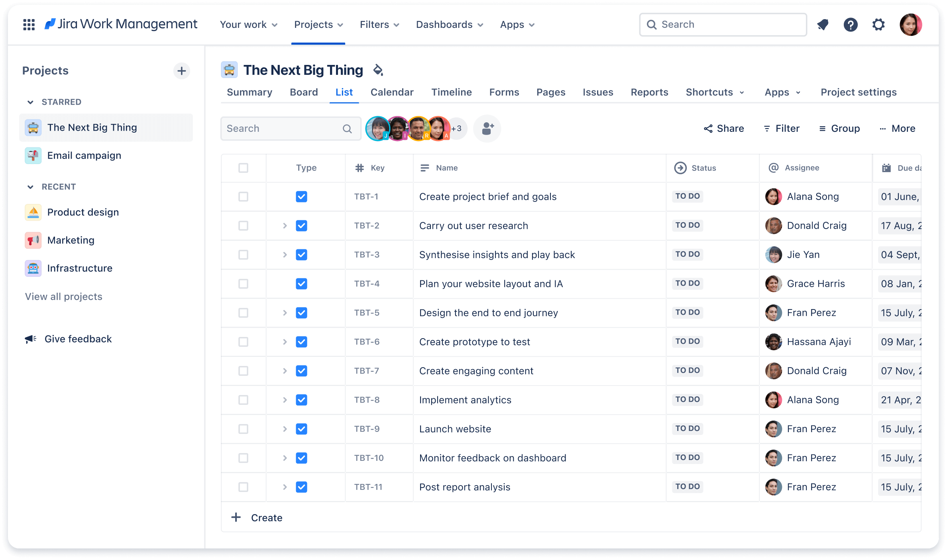This screenshot has height=560, width=947.
Task: Switch to the Calendar tab
Action: coord(391,92)
